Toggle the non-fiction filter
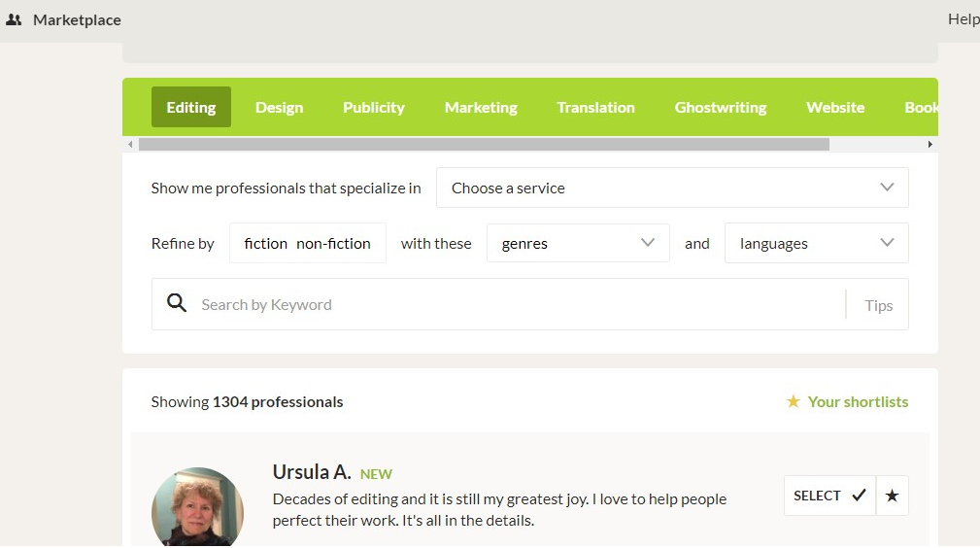This screenshot has height=548, width=980. click(333, 244)
